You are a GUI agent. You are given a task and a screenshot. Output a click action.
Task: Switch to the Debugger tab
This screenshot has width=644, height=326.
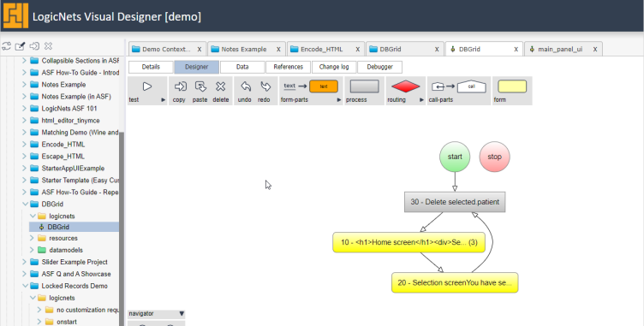[379, 67]
